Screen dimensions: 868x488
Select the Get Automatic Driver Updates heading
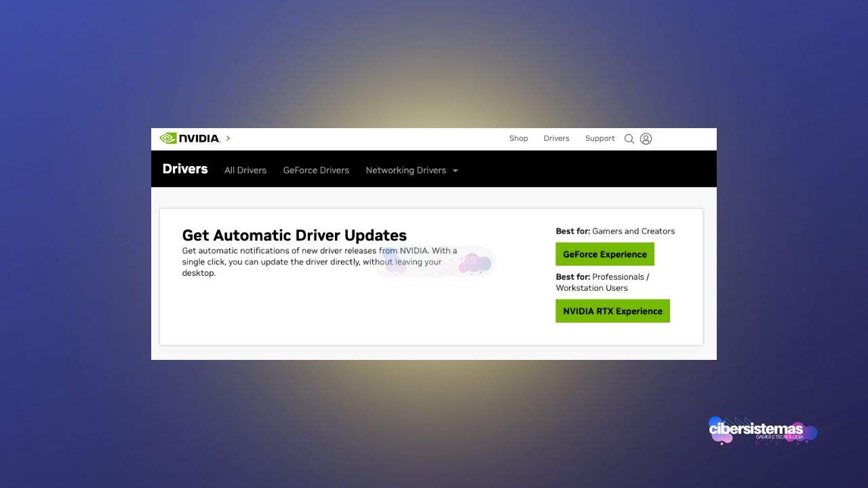pyautogui.click(x=294, y=235)
